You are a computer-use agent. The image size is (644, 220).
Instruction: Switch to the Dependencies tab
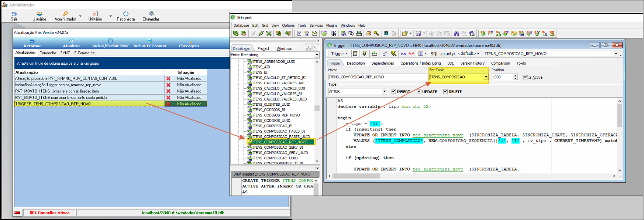pyautogui.click(x=382, y=63)
